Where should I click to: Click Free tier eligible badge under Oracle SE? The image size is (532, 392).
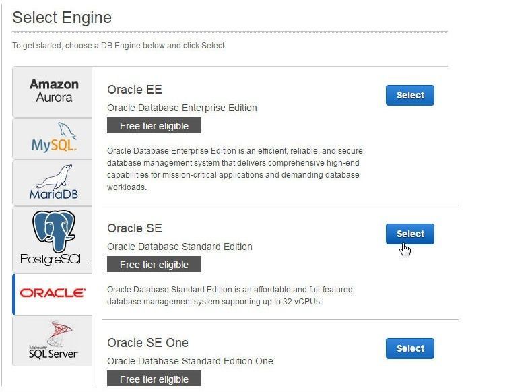click(154, 265)
